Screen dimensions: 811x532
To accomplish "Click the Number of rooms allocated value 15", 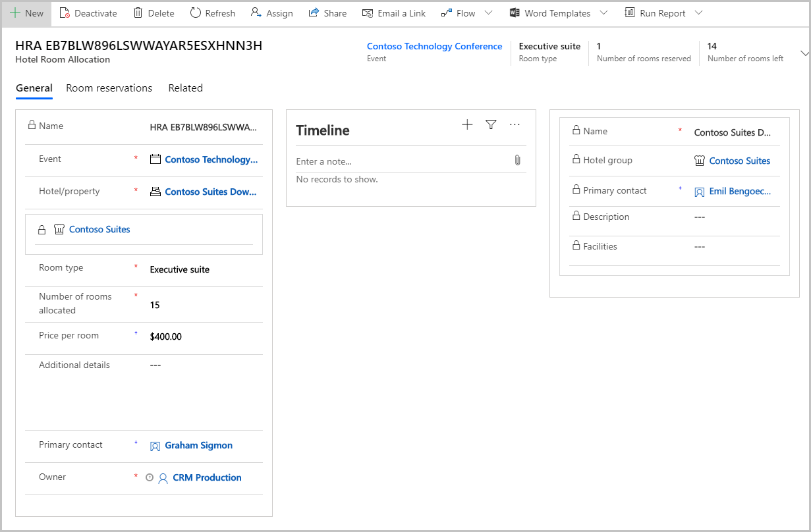I will (x=155, y=305).
